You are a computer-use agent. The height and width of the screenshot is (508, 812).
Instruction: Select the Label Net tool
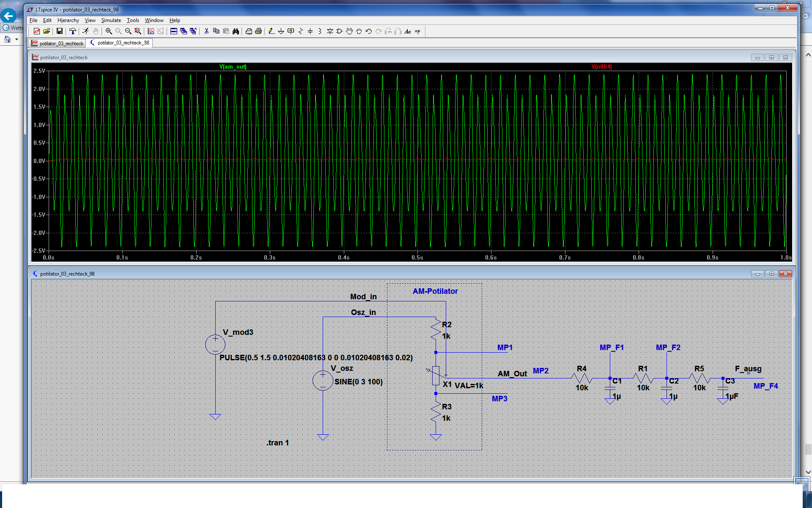click(291, 31)
